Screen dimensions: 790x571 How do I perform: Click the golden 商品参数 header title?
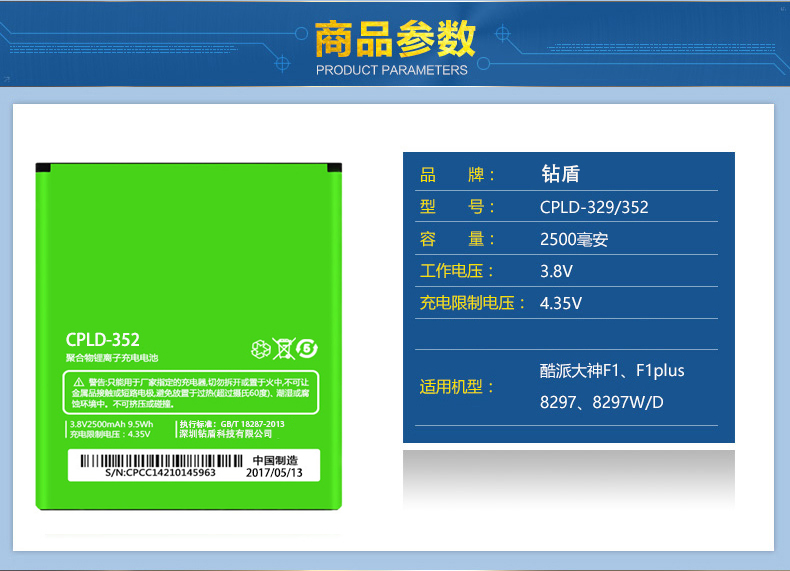(x=394, y=39)
